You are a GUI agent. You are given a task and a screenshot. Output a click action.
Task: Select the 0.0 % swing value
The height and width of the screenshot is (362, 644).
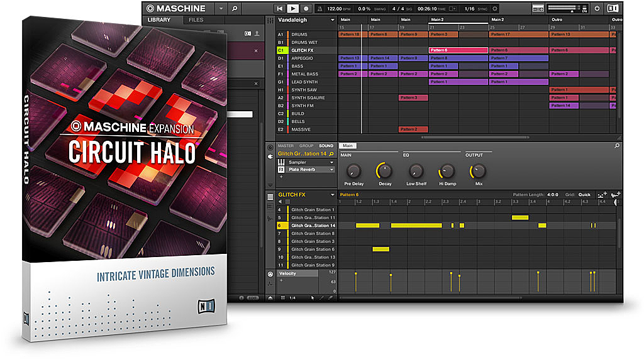tap(364, 9)
